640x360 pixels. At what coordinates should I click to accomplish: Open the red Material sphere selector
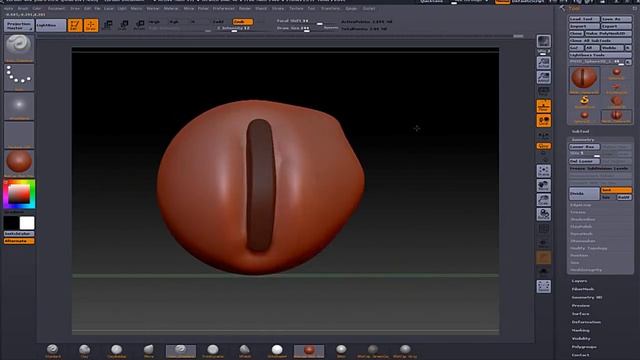(x=19, y=163)
